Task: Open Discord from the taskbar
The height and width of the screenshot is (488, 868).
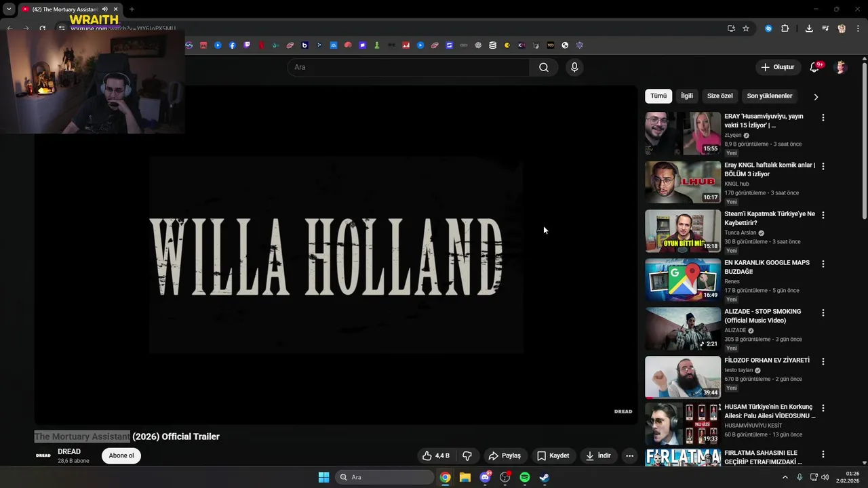Action: coord(485,477)
